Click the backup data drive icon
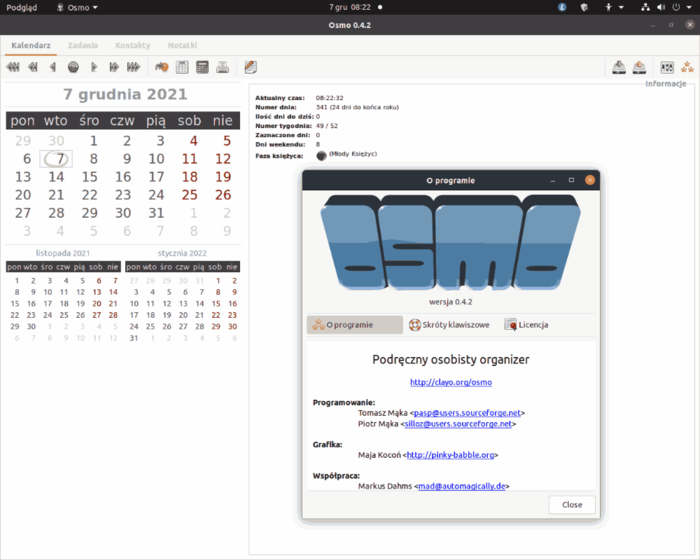Viewport: 700px width, 560px height. 619,67
